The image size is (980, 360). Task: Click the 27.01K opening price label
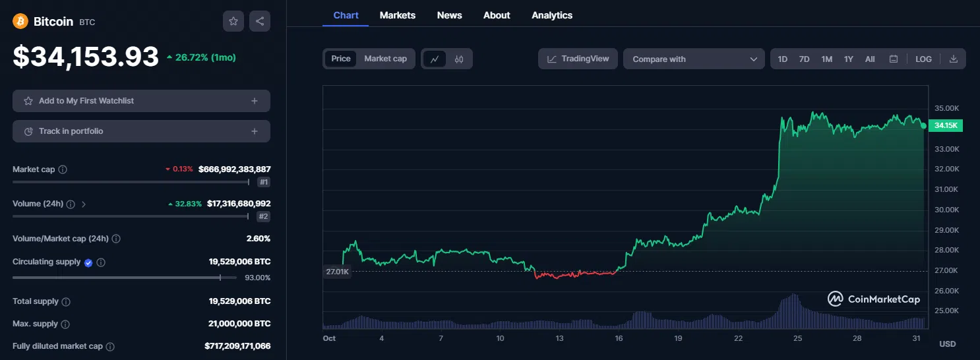(337, 271)
